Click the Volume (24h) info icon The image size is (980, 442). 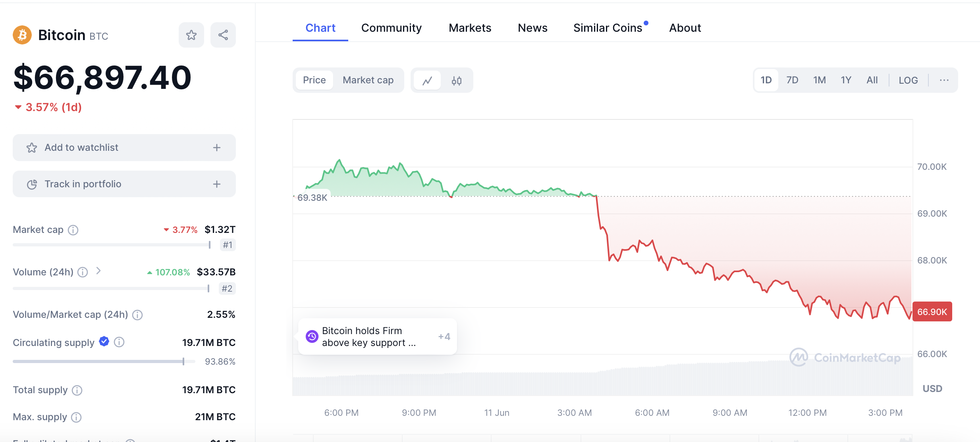click(x=83, y=272)
